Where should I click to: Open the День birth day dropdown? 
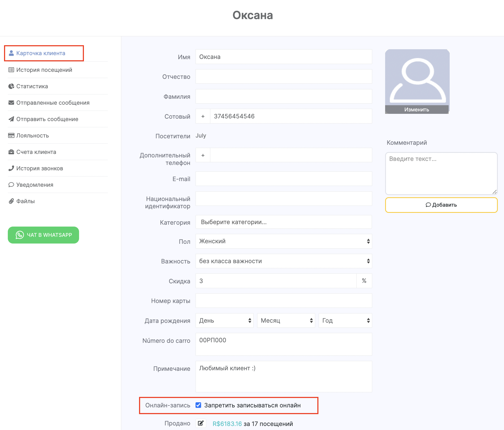coord(224,321)
